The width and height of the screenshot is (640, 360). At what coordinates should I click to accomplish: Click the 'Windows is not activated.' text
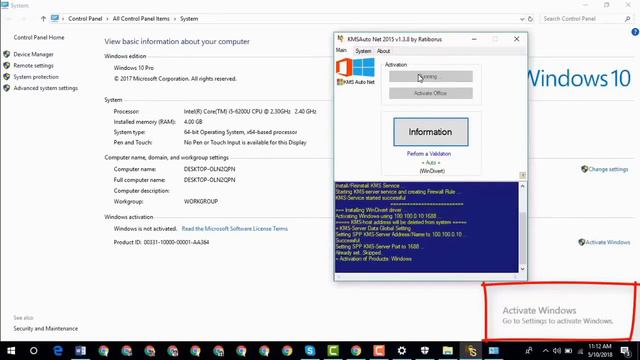[x=145, y=229]
